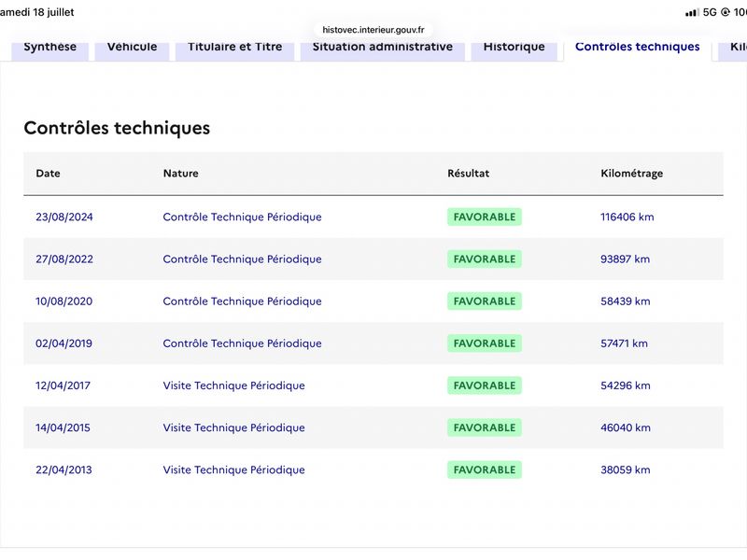
Task: Click Contrôle Technique Périodique in 2020 row
Action: pyautogui.click(x=242, y=301)
